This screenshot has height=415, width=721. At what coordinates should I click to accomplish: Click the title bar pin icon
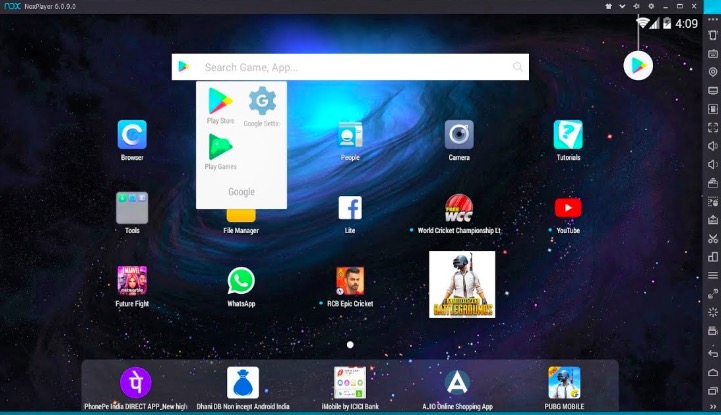point(636,6)
